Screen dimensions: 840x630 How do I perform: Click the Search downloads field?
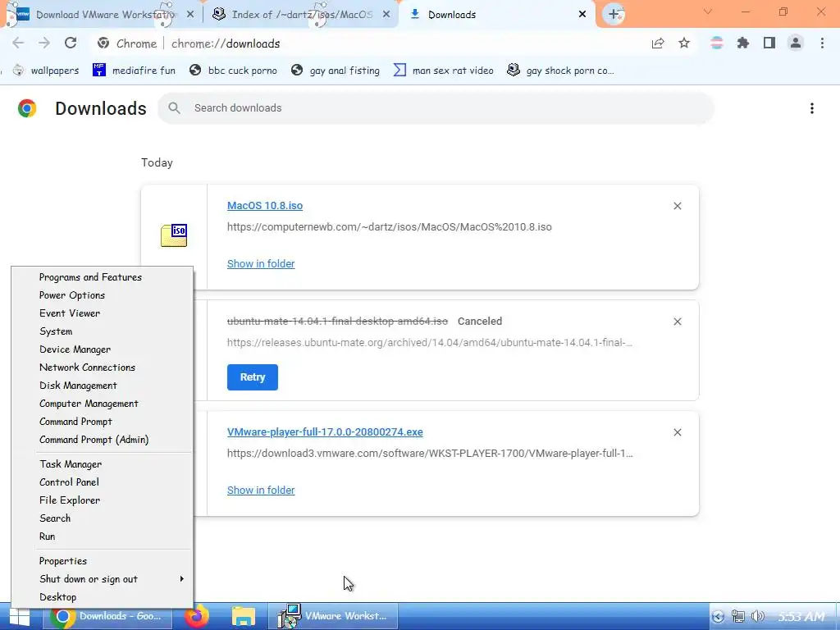pos(436,108)
